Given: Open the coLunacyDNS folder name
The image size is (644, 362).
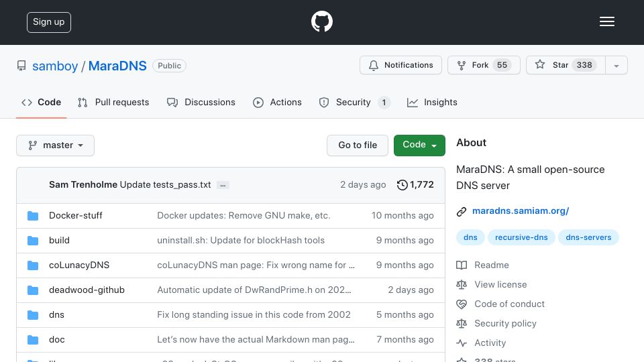Looking at the screenshot, I should click(x=79, y=265).
